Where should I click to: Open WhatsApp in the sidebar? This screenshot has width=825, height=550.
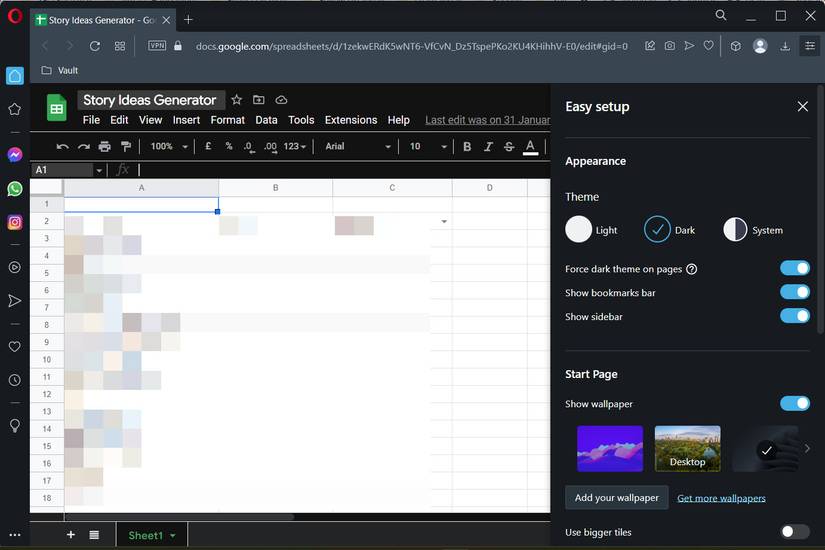click(x=15, y=188)
